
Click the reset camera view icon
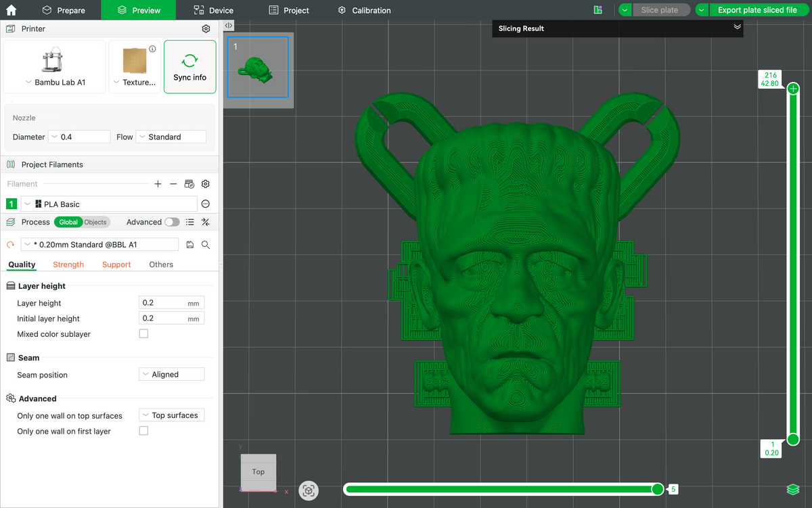point(309,490)
